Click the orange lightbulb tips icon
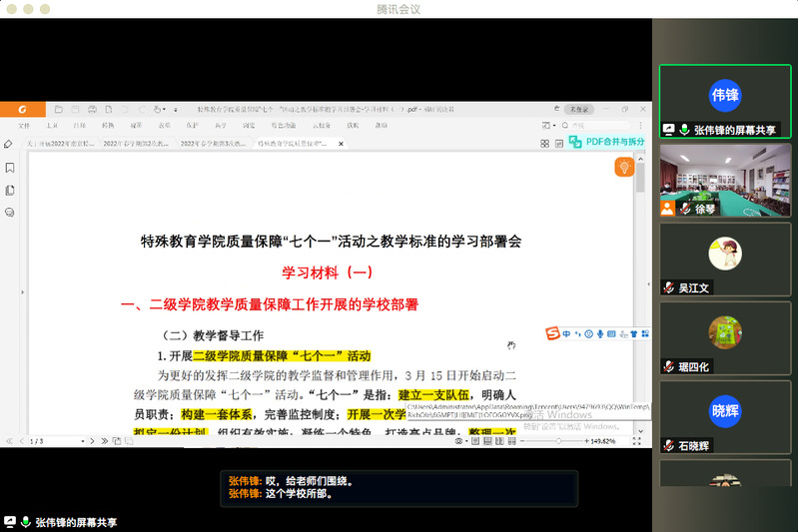Image resolution: width=798 pixels, height=532 pixels. (625, 168)
